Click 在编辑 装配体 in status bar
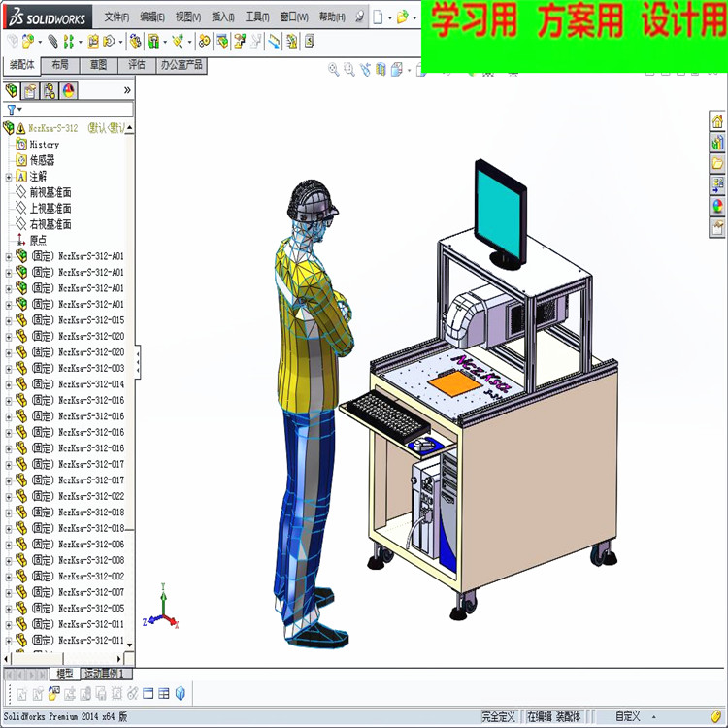The image size is (728, 728). [554, 717]
